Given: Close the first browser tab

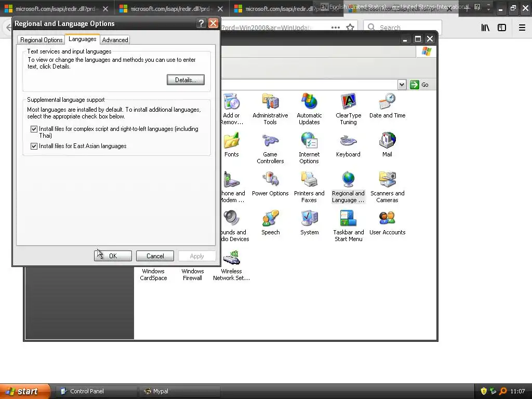Looking at the screenshot, I should pos(105,9).
